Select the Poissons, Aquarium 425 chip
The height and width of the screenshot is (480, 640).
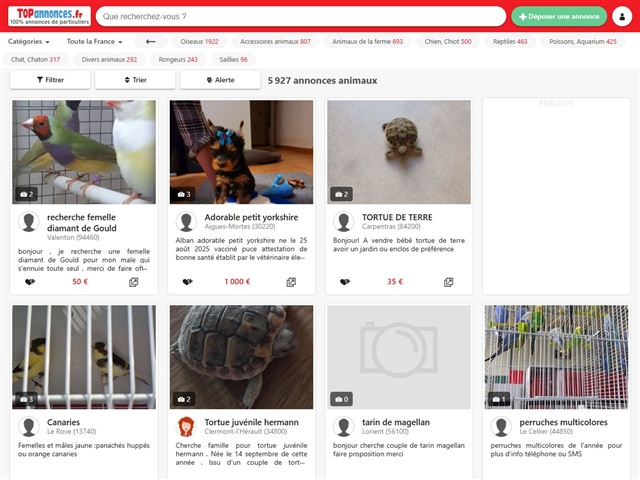pyautogui.click(x=583, y=41)
